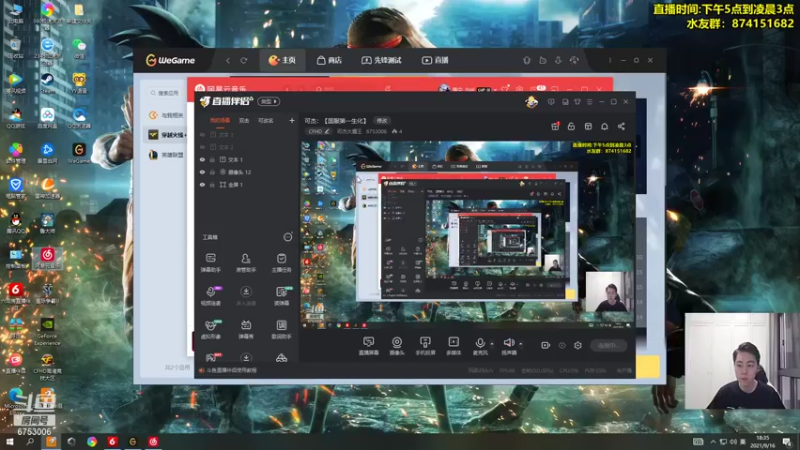This screenshot has width=800, height=450.
Task: Add 摄像头 camera source from bottom bar
Action: coord(396,345)
